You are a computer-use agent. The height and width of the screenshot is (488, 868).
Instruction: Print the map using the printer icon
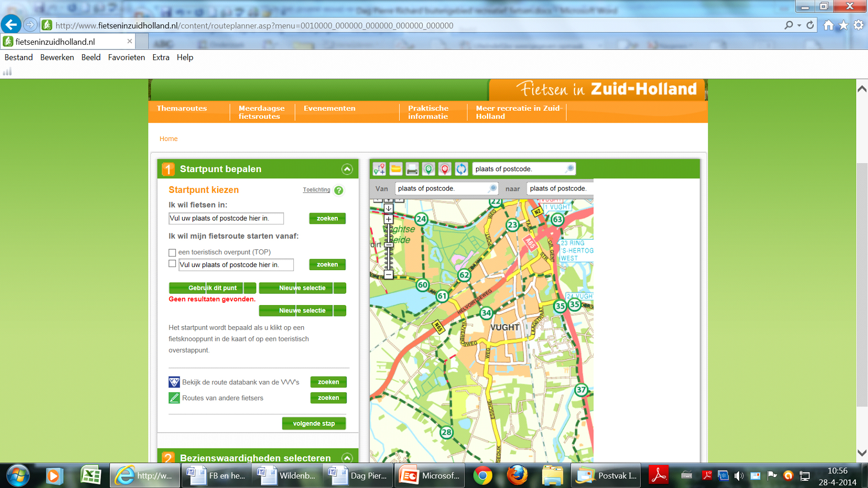click(412, 169)
